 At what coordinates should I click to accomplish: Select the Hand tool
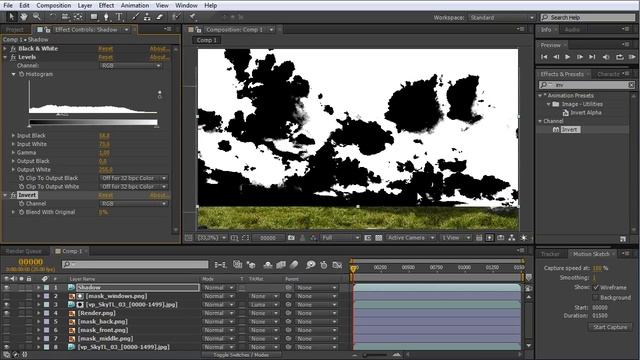[24, 17]
